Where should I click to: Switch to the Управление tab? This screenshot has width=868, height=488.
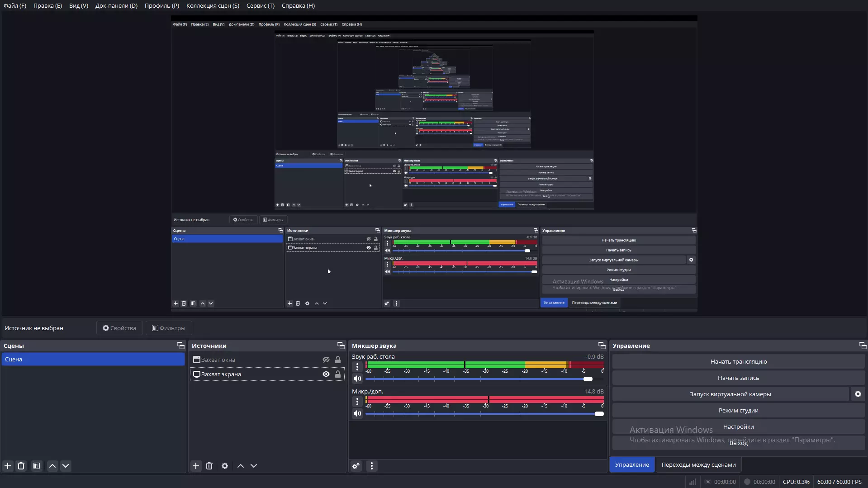pos(632,465)
